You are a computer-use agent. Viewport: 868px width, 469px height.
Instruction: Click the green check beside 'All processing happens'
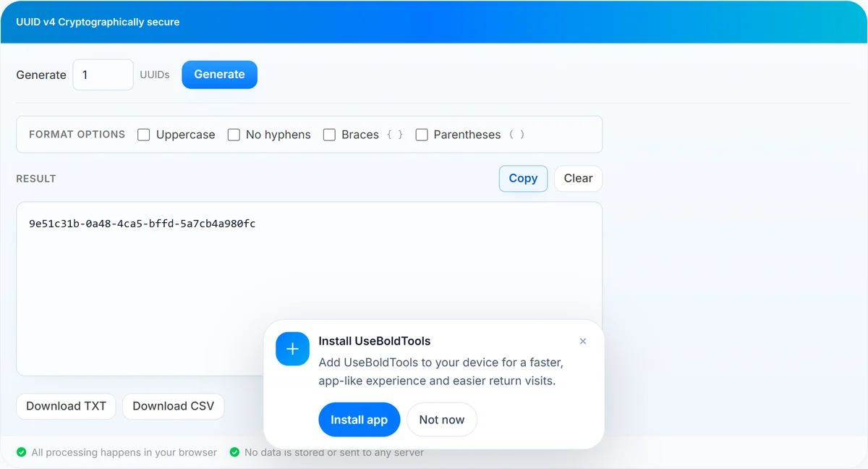tap(21, 452)
